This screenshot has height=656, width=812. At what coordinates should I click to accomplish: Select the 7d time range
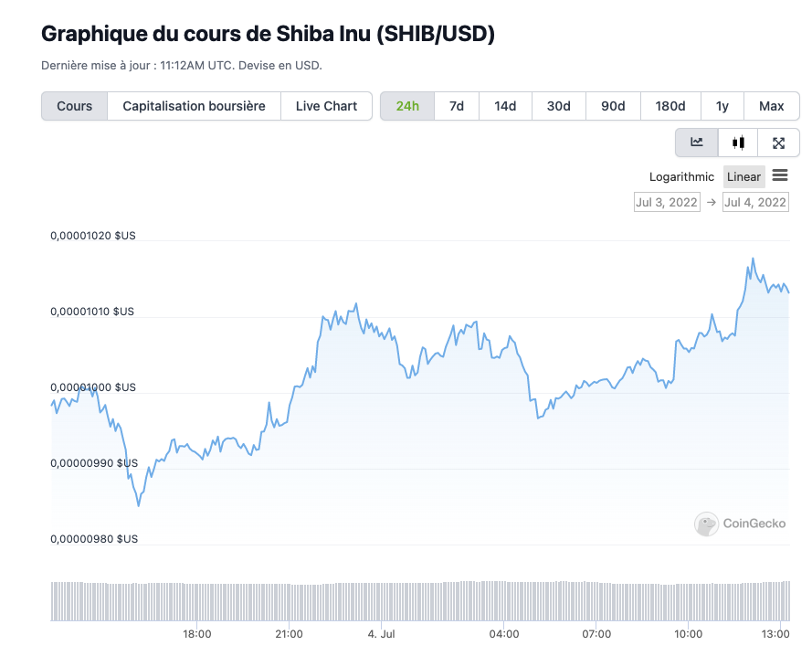(x=457, y=106)
